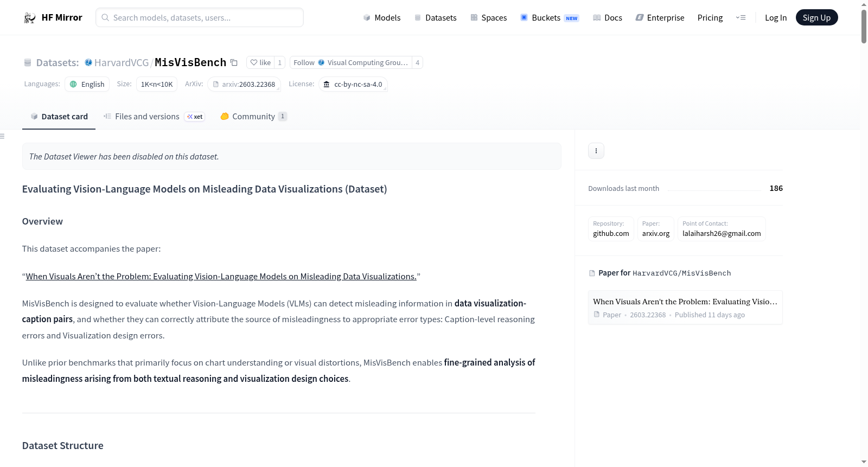Click the scrollbar down arrow
The image size is (868, 467).
coord(864,462)
